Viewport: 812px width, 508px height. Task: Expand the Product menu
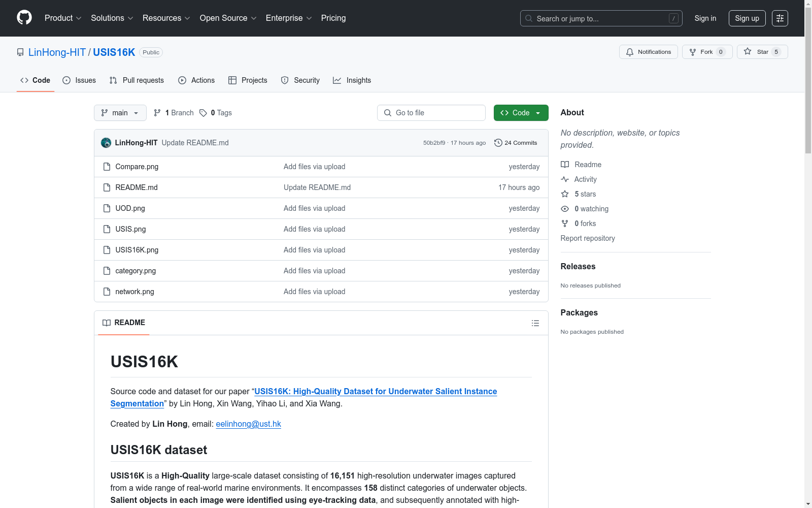click(x=63, y=18)
